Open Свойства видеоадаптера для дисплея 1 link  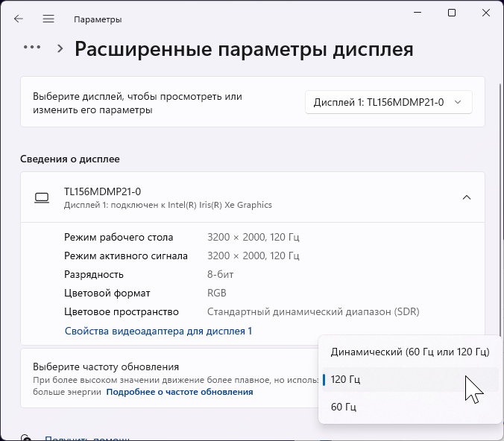(158, 331)
